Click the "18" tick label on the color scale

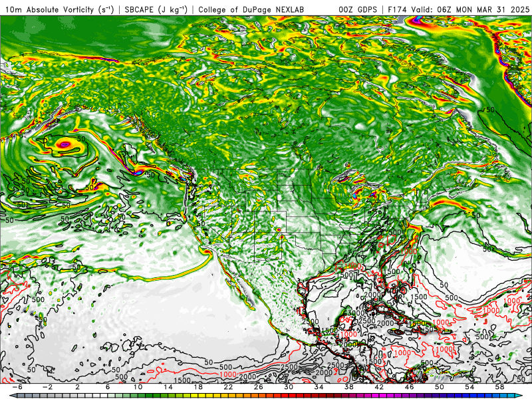pyautogui.click(x=198, y=387)
